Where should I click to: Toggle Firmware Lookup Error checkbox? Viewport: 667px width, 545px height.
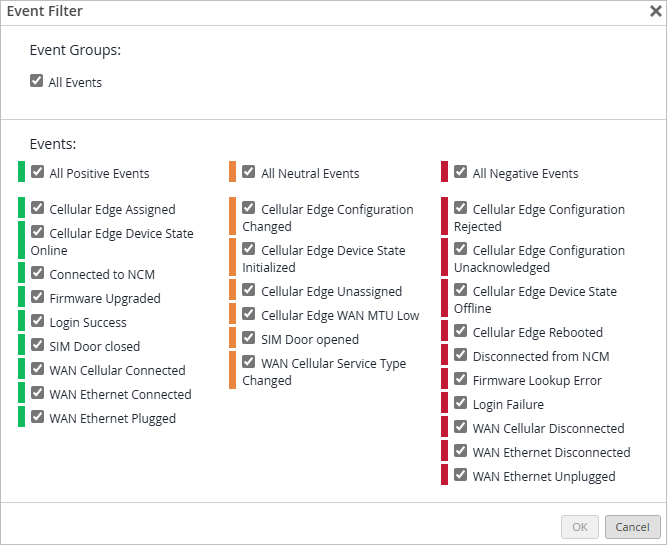pos(461,379)
